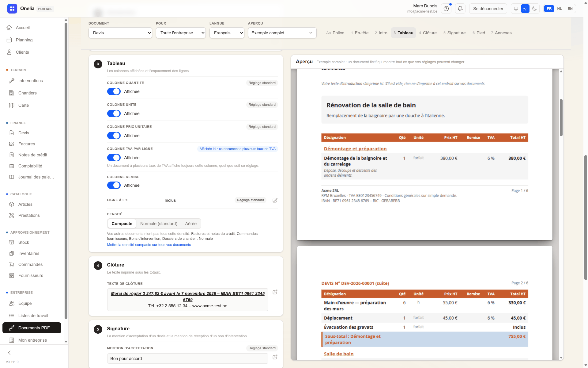
Task: Open Interventions from the sidebar
Action: point(31,81)
